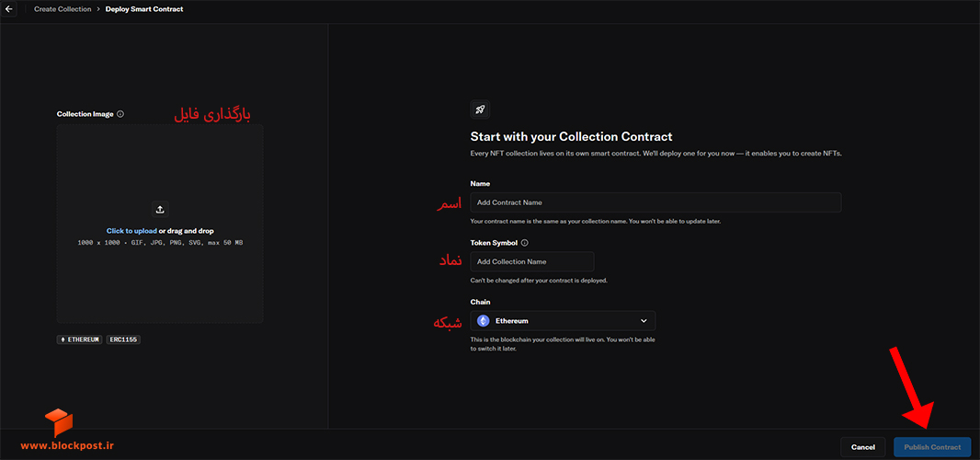This screenshot has width=980, height=460.
Task: Click the 'Click to upload' link
Action: pos(131,231)
